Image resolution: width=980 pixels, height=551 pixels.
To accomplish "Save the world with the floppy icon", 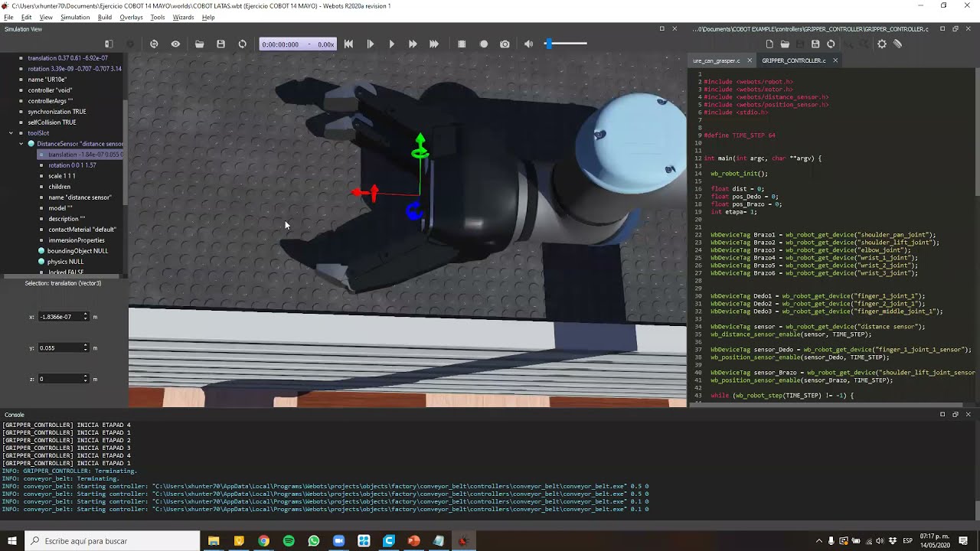I will [220, 44].
